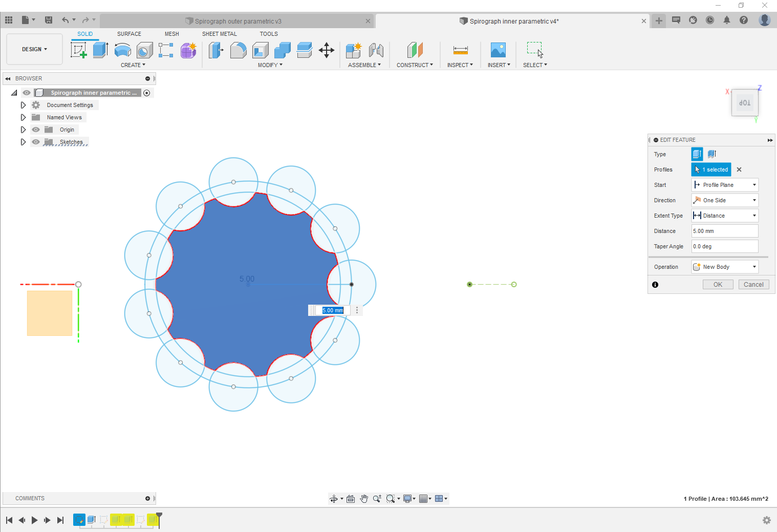Select the Fillet tool in Modify
777x532 pixels.
pyautogui.click(x=239, y=50)
